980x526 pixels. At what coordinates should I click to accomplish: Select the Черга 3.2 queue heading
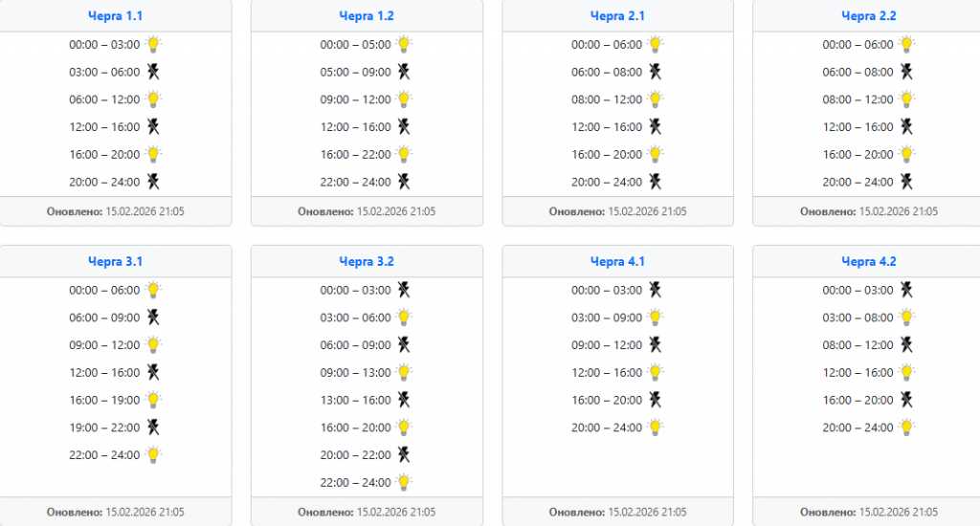[367, 261]
